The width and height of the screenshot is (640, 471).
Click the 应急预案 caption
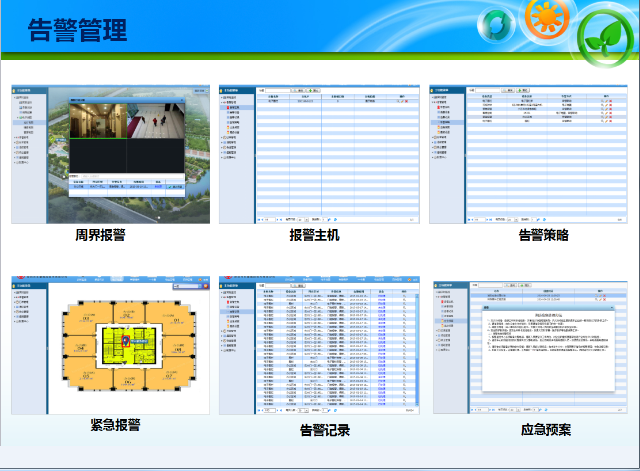[546, 430]
